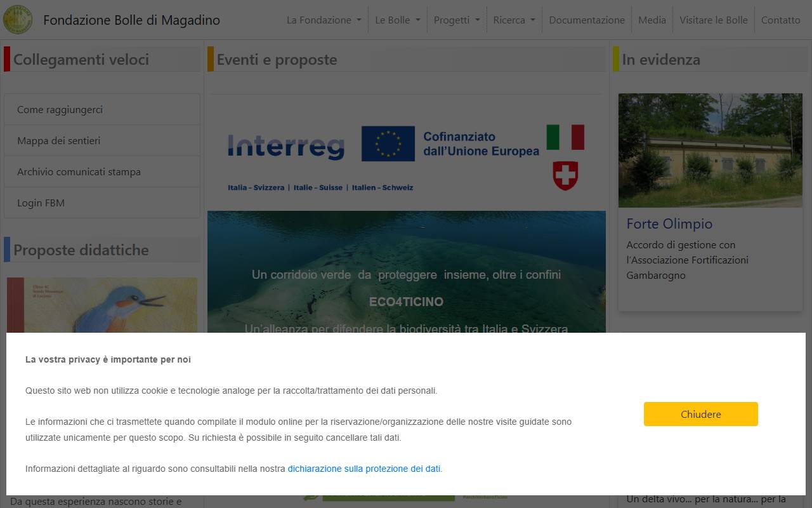812x508 pixels.
Task: Open the kingfisher illustration under Proposte didattiche
Action: coord(102,305)
